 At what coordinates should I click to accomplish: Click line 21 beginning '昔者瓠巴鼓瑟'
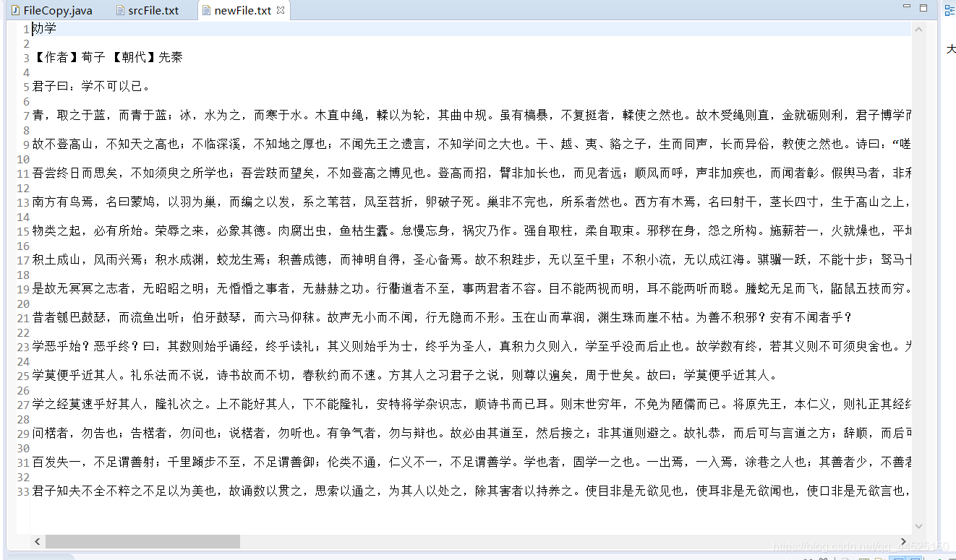click(443, 318)
